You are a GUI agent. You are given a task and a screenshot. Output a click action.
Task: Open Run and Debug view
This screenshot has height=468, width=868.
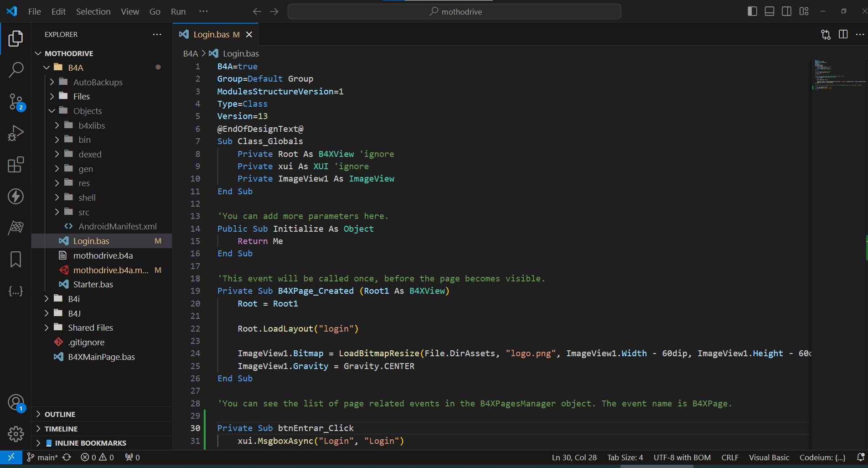[15, 133]
